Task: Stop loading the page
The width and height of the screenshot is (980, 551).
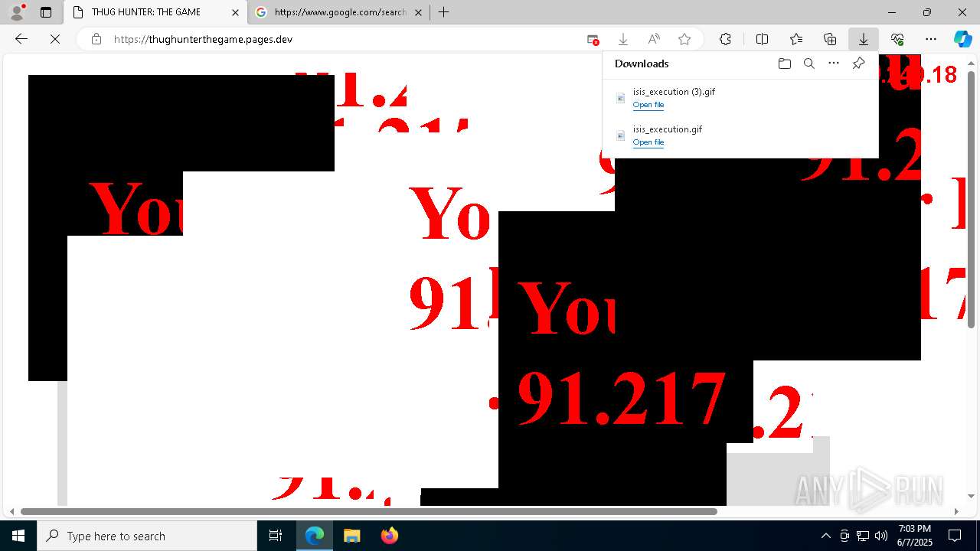Action: [55, 39]
